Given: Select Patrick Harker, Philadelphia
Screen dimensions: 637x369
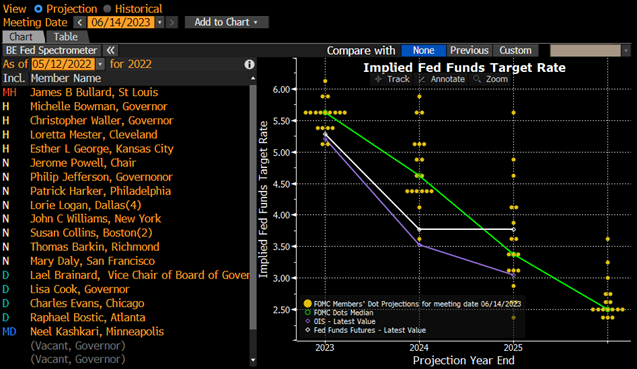Looking at the screenshot, I should click(x=100, y=191).
